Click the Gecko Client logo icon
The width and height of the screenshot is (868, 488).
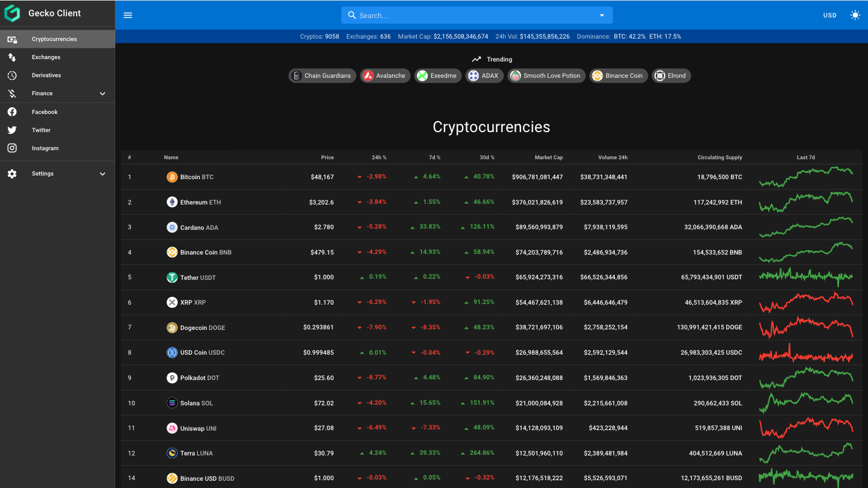click(x=12, y=13)
